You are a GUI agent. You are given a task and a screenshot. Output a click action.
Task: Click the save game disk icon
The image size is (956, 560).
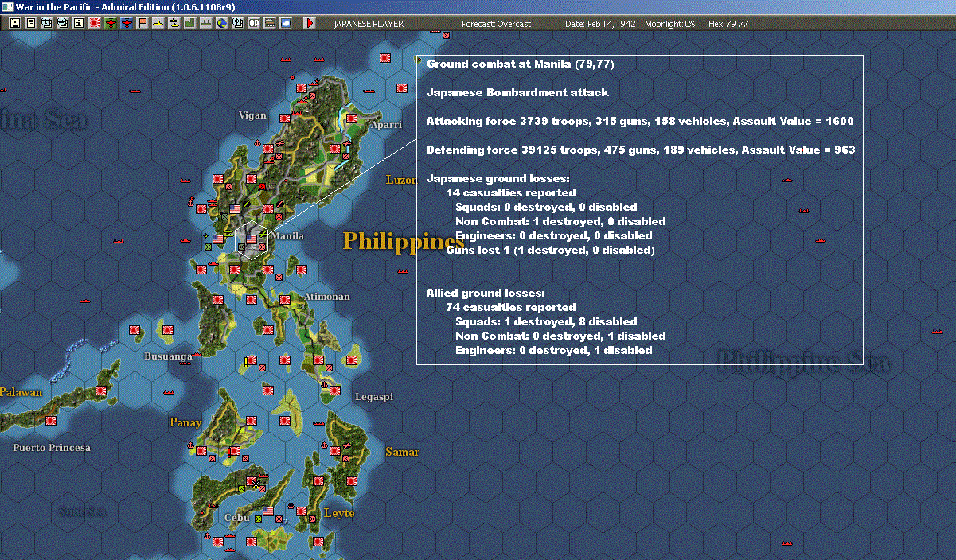coord(14,23)
